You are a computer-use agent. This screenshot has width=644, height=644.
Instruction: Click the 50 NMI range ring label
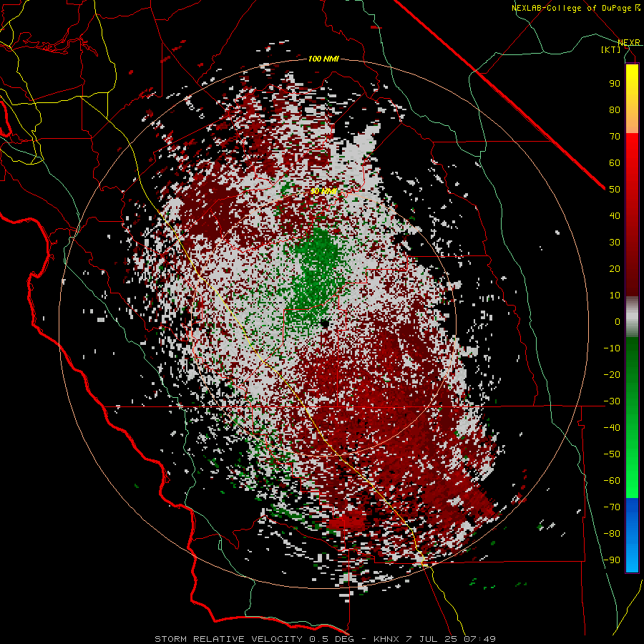(323, 191)
